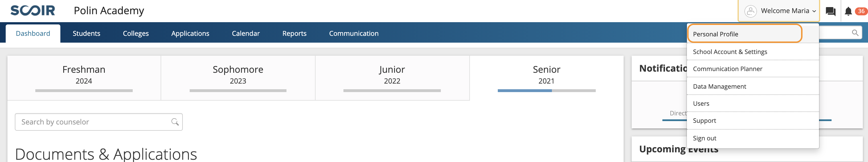Viewport: 868px width, 162px height.
Task: Click the Scoir logo
Action: coord(33,11)
